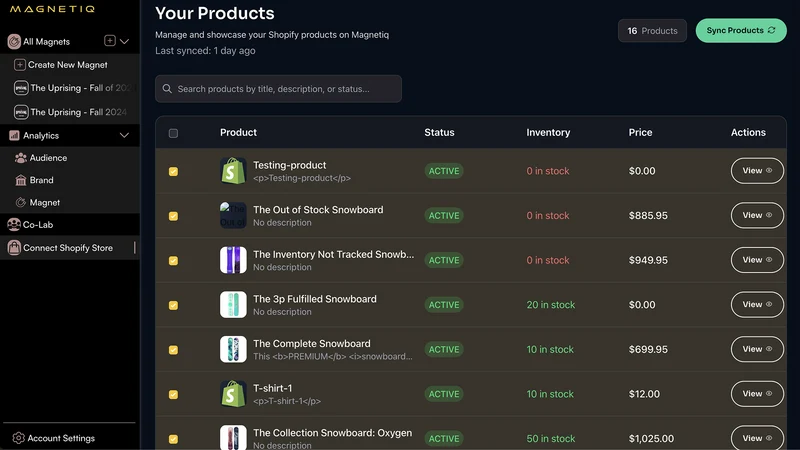
Task: Click the refresh icon in Sync Products
Action: (x=771, y=30)
